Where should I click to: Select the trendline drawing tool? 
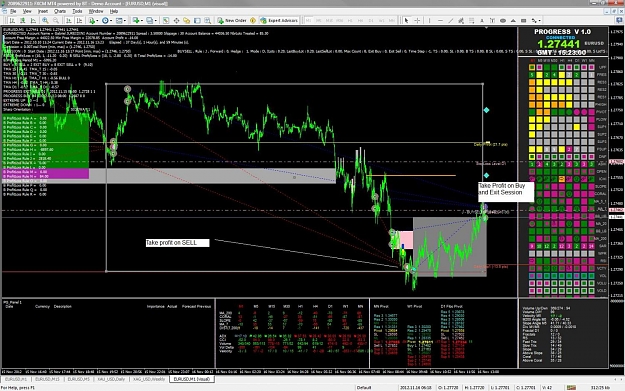451,20
